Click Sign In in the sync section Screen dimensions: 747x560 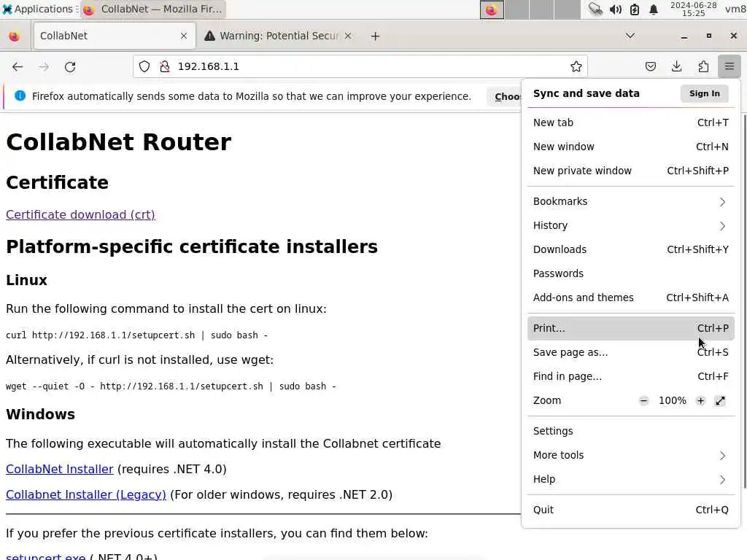pos(705,94)
